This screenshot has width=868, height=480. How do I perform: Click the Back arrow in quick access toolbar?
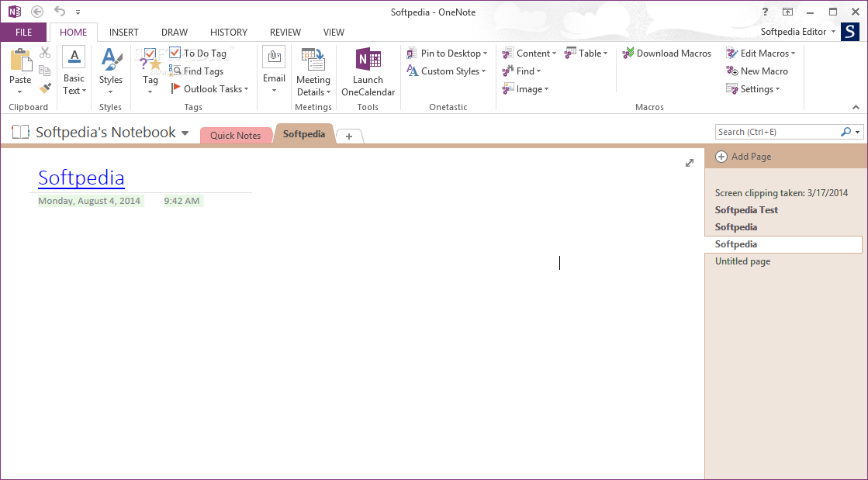coord(37,12)
